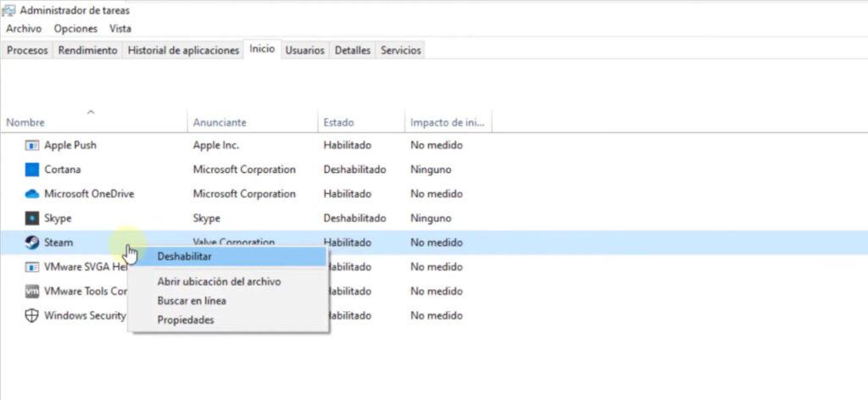The image size is (868, 400).
Task: Click the Skype startup entry icon
Action: click(x=32, y=218)
